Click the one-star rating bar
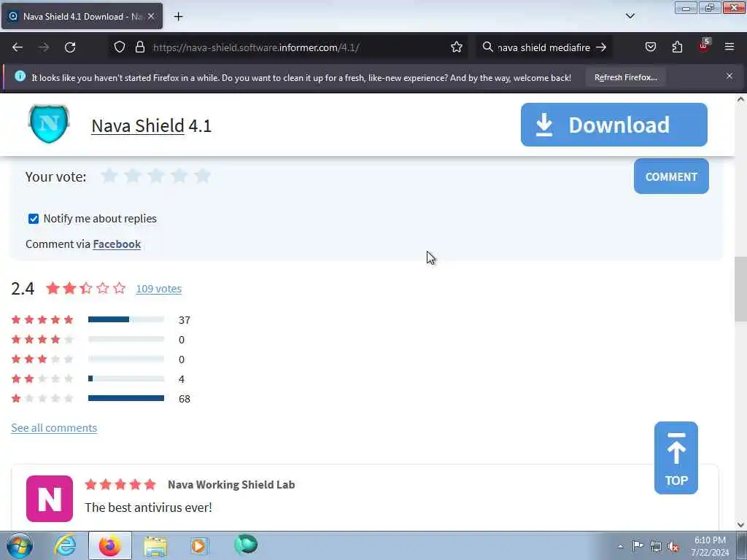The image size is (747, 560). tap(126, 398)
